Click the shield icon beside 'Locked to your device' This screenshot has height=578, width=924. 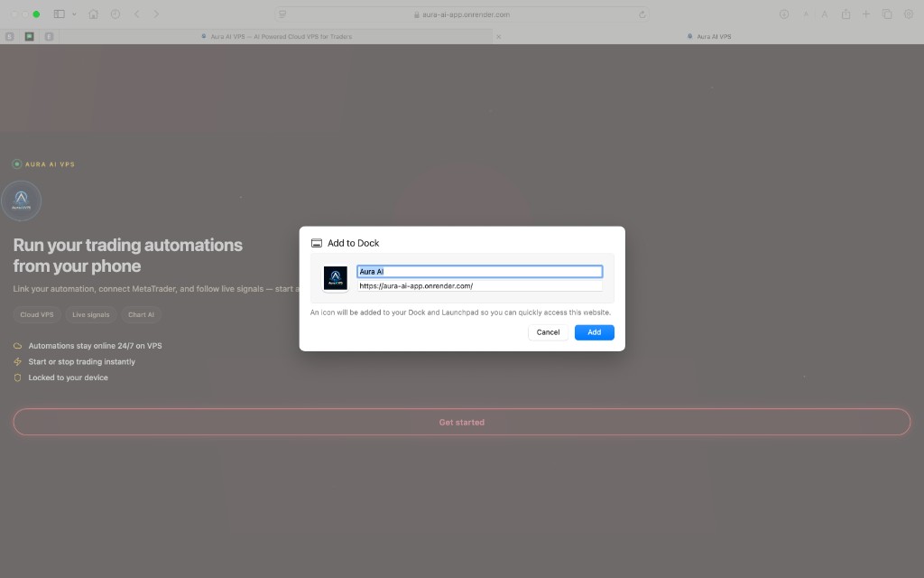(x=18, y=378)
